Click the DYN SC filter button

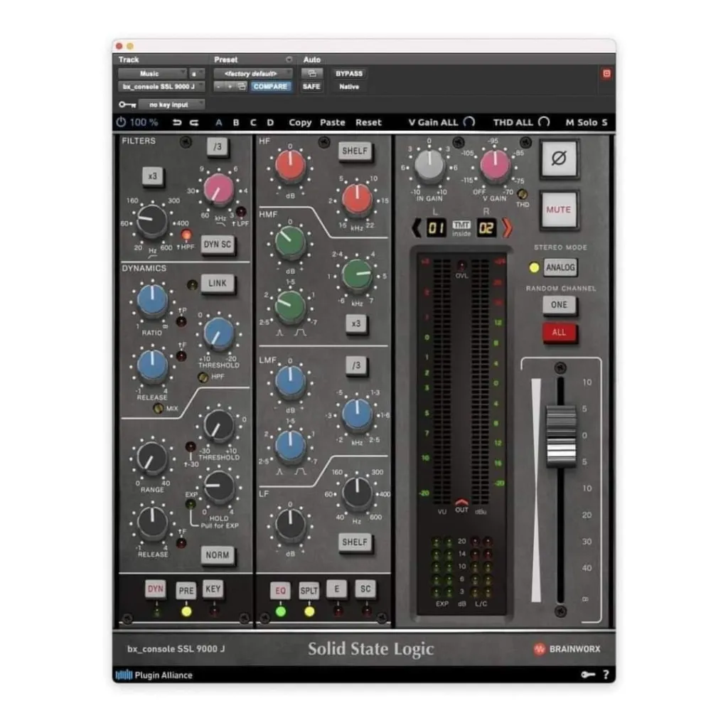(x=218, y=245)
